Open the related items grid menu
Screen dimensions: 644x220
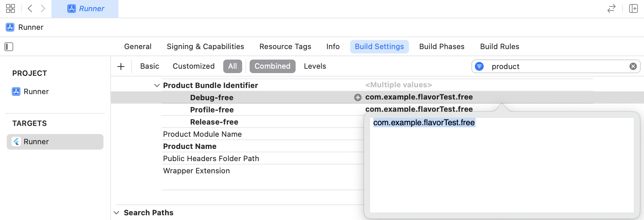(10, 8)
